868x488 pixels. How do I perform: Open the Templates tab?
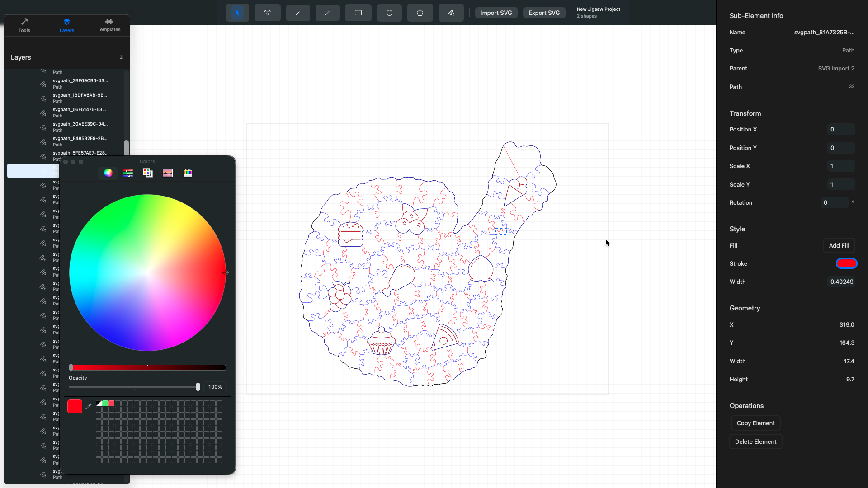pos(108,25)
